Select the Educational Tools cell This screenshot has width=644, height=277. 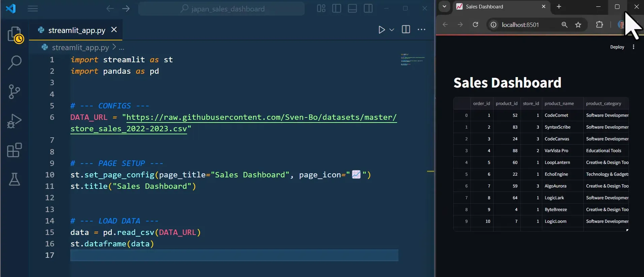[x=606, y=150]
